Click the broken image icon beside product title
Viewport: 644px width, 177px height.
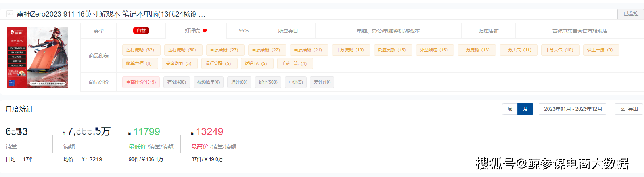click(x=10, y=14)
